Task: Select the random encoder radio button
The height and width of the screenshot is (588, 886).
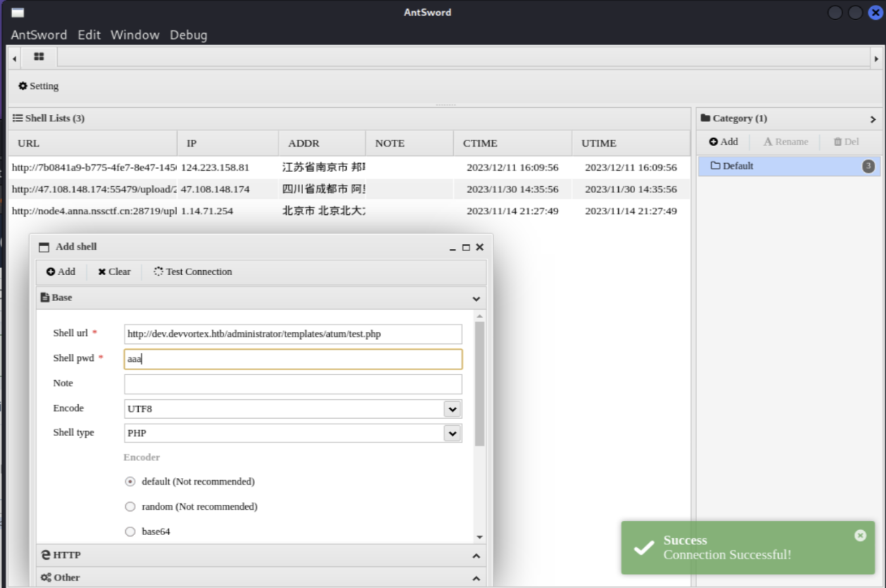Action: coord(130,506)
